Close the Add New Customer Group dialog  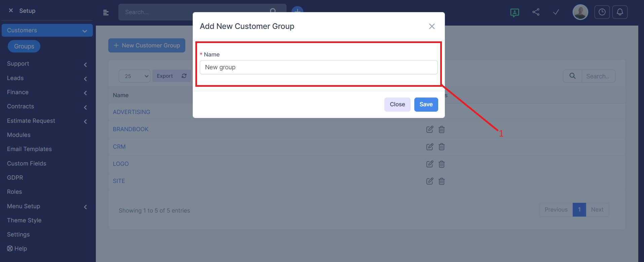click(x=432, y=26)
